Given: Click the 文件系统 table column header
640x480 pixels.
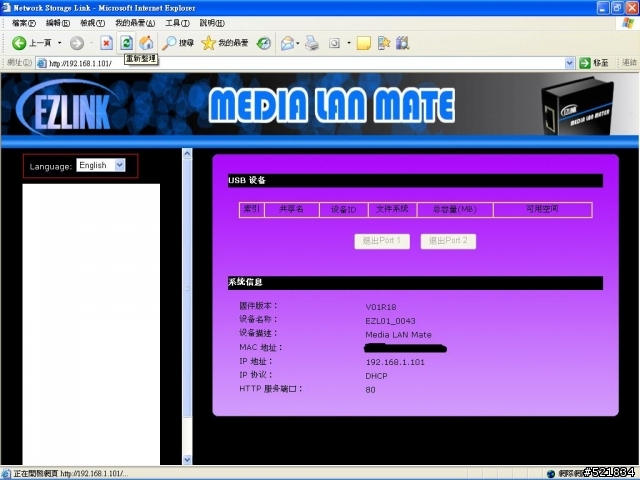Looking at the screenshot, I should pyautogui.click(x=392, y=209).
